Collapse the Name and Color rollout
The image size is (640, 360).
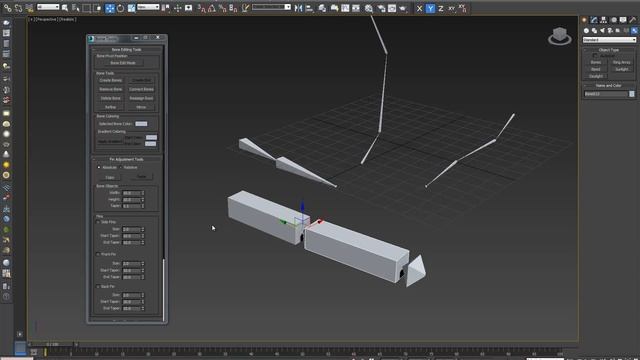(609, 86)
